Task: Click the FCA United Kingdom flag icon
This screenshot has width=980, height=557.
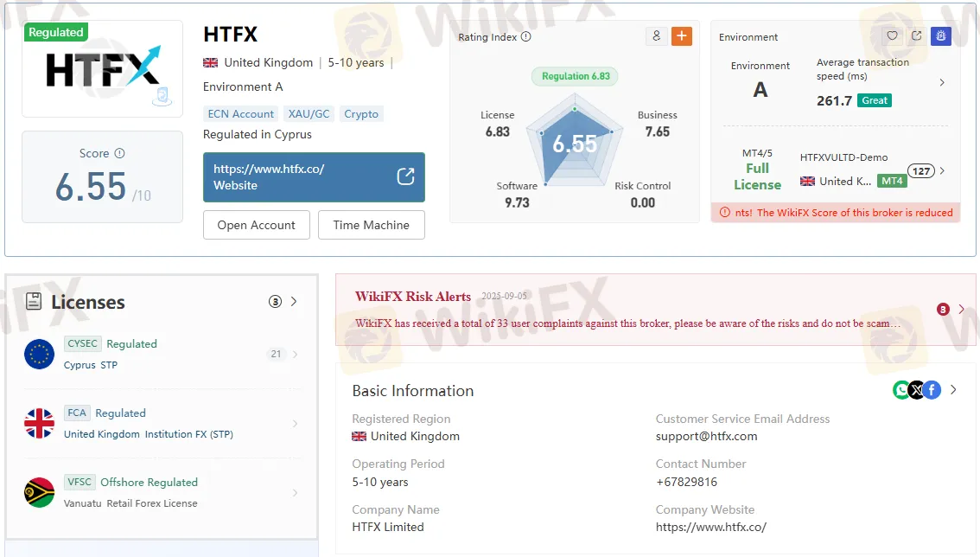Action: click(40, 424)
